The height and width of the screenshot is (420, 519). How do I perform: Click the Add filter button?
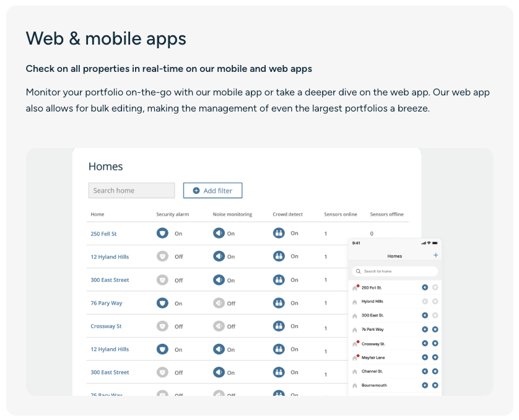(x=213, y=191)
